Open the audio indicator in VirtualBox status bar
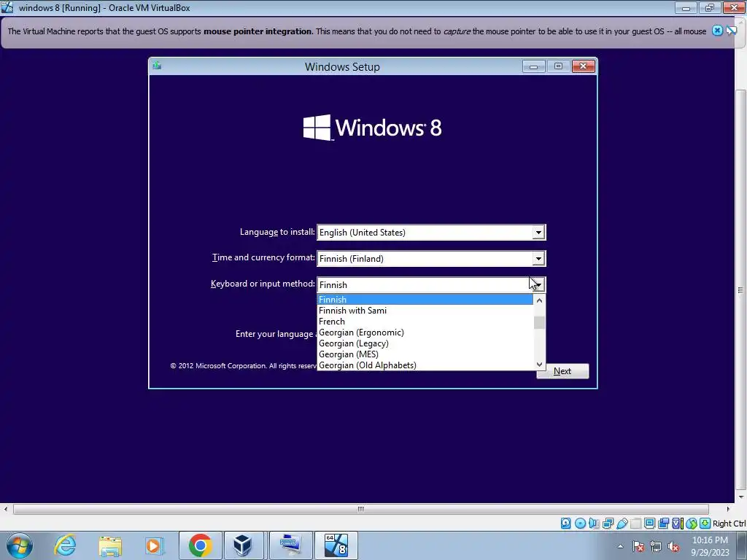Screen dimensions: 747x560 click(594, 524)
